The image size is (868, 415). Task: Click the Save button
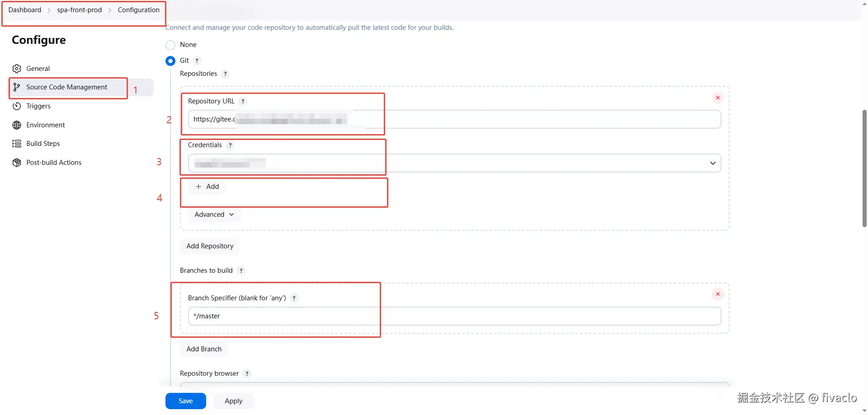pyautogui.click(x=186, y=401)
